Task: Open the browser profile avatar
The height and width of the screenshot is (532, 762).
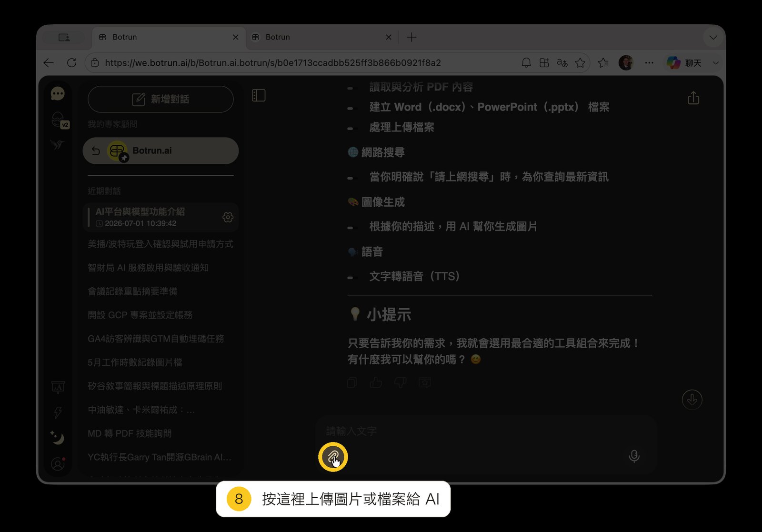Action: pos(626,63)
